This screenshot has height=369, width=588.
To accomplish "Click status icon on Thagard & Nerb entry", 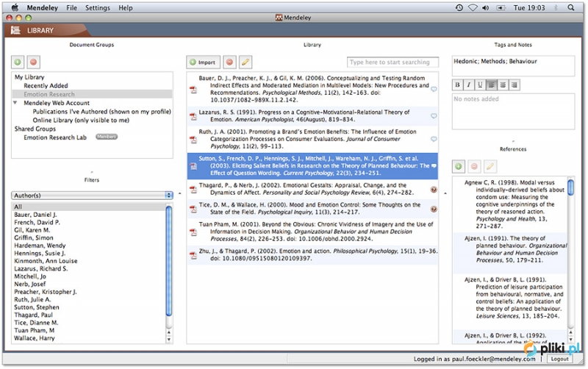I will [x=434, y=190].
